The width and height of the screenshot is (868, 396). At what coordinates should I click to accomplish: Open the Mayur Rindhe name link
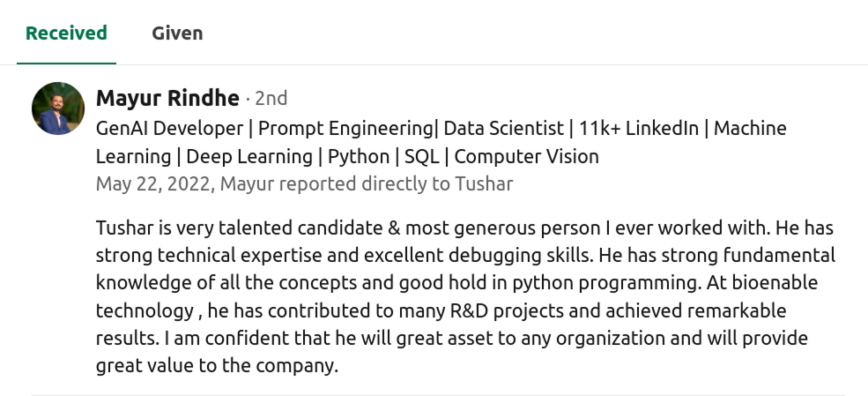(167, 98)
